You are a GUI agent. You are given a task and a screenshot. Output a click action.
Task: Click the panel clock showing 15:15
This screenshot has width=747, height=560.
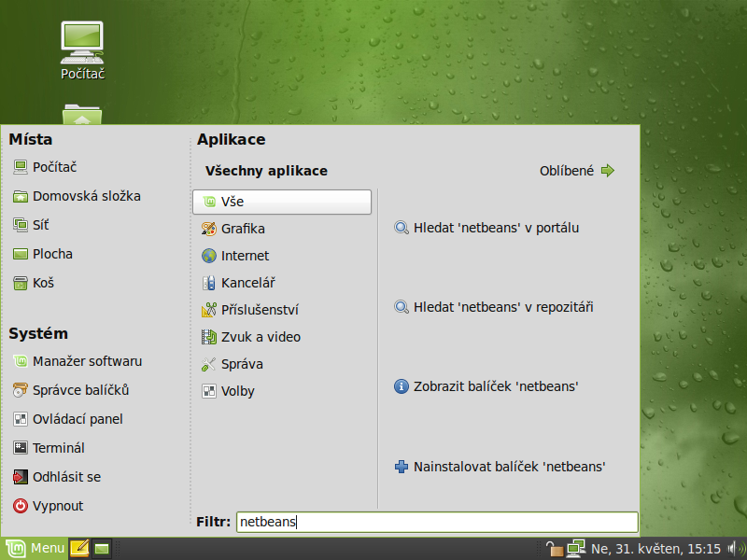tap(655, 549)
